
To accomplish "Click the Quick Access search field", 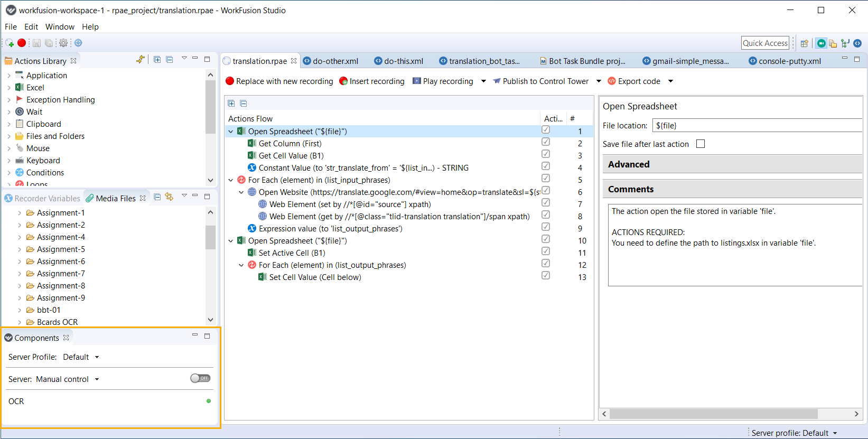I will point(766,43).
